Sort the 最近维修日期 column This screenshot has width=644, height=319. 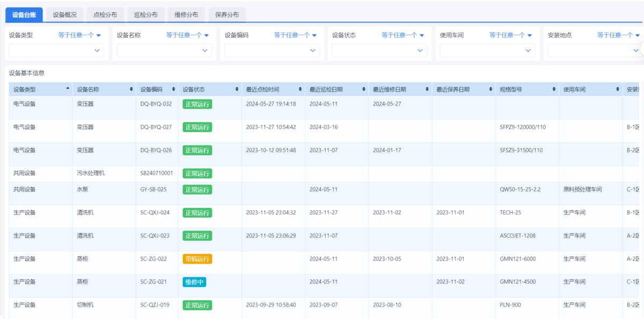[x=426, y=88]
